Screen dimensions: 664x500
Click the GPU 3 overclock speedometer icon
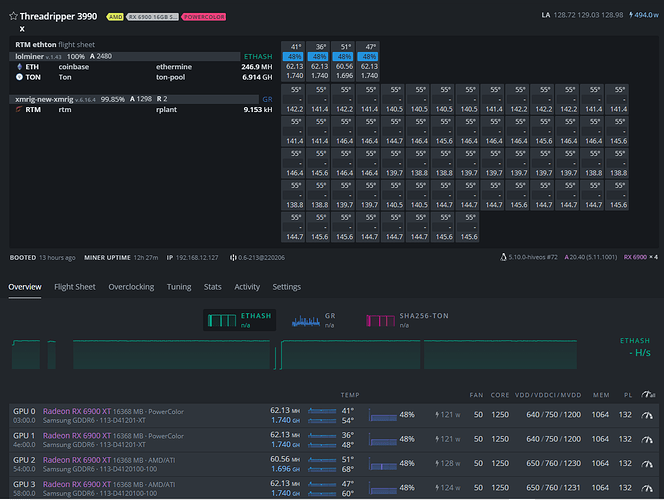pos(647,488)
